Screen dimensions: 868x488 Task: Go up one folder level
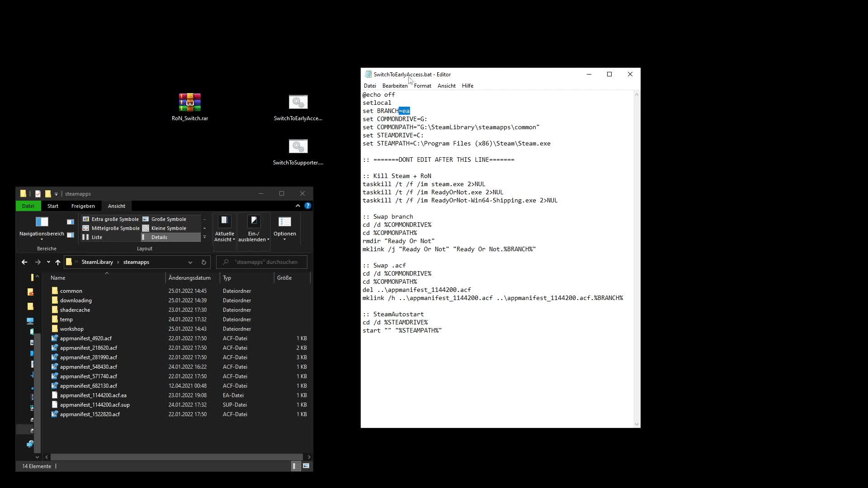pos(58,262)
